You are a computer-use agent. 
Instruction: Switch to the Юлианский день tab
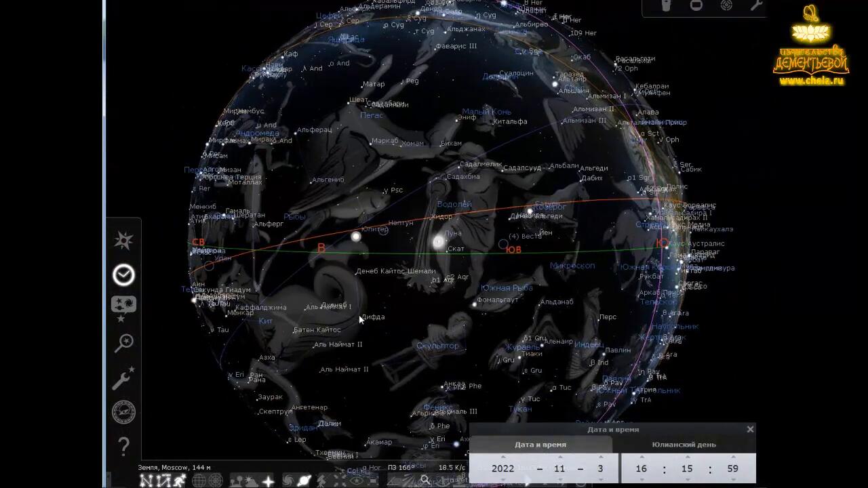(684, 445)
